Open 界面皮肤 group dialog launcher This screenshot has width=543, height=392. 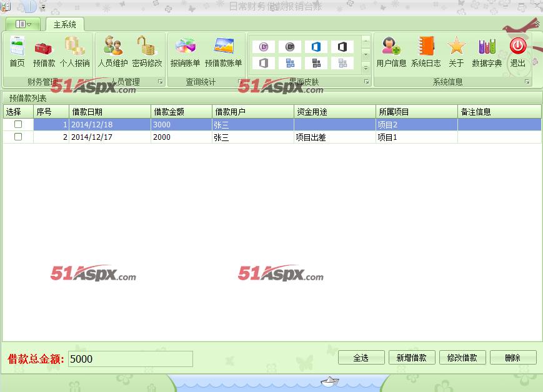[366, 82]
